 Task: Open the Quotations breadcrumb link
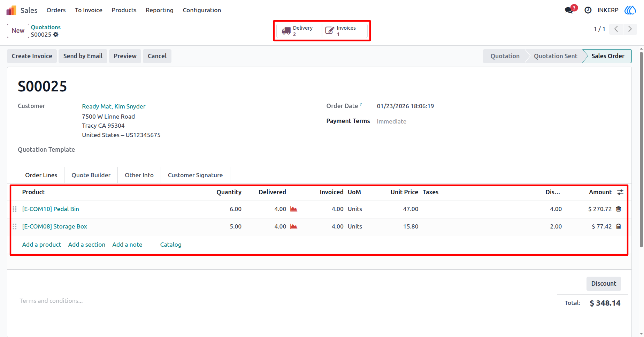tap(46, 27)
